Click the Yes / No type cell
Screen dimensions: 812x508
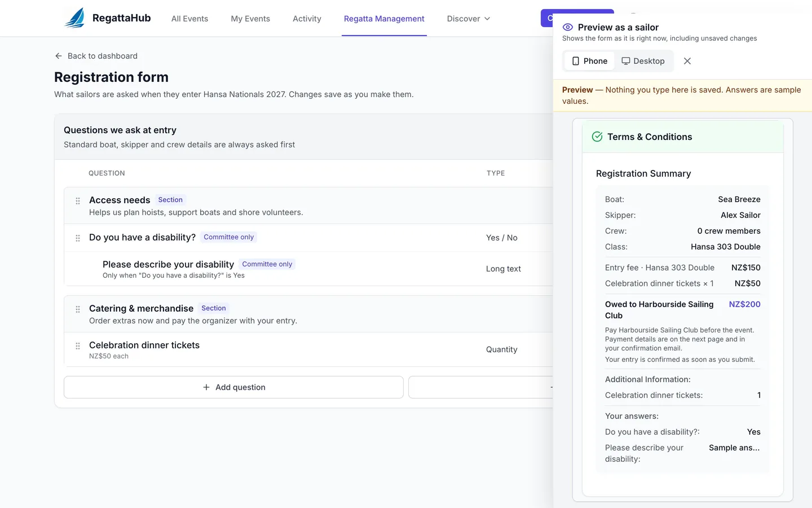coord(502,238)
